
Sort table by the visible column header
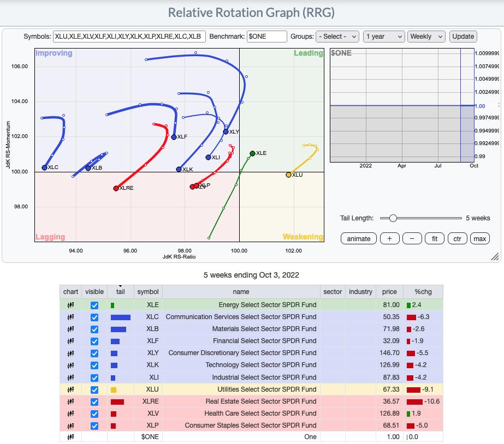click(94, 291)
